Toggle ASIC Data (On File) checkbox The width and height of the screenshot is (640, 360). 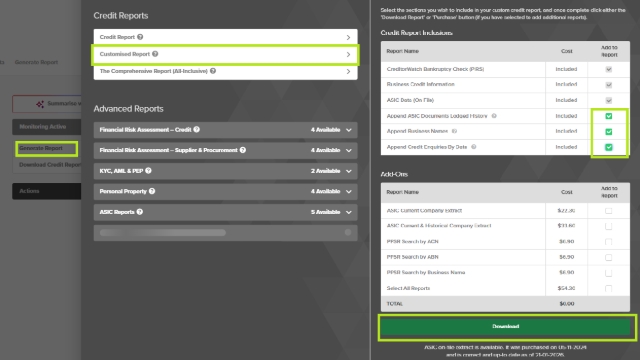click(x=609, y=100)
